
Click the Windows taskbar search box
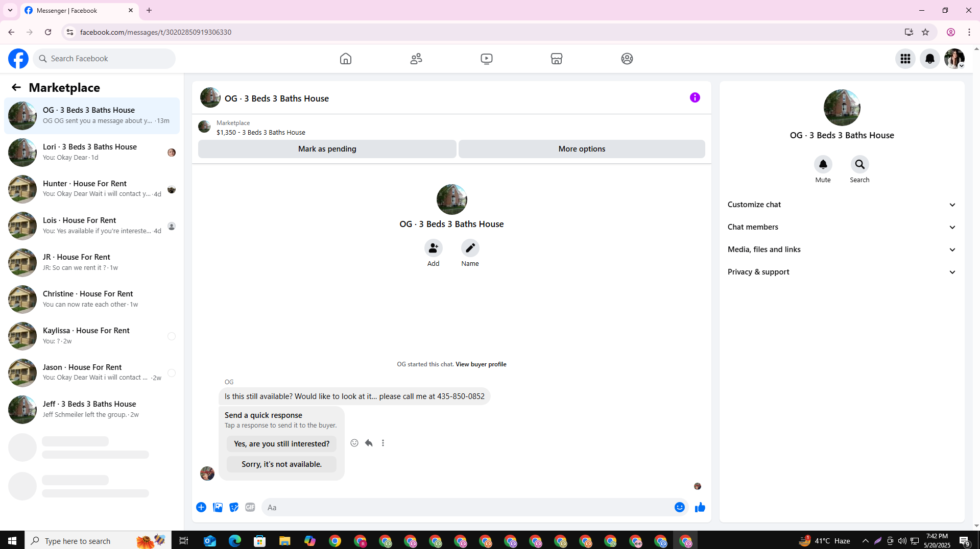click(99, 541)
